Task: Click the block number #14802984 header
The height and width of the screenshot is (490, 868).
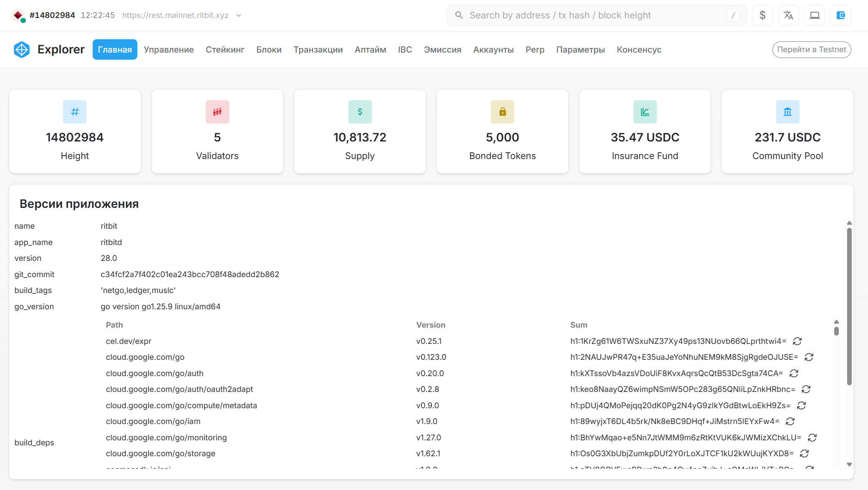Action: coord(52,15)
